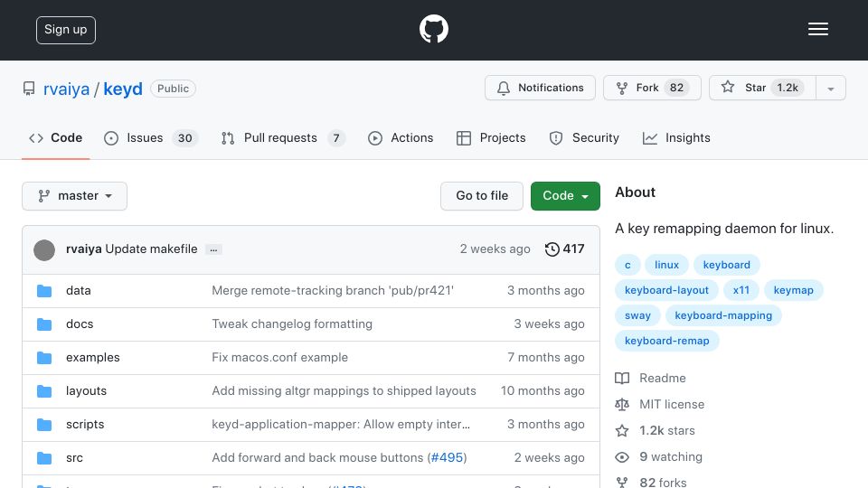Fork the repository with Fork button
The width and height of the screenshot is (868, 488).
(x=652, y=88)
